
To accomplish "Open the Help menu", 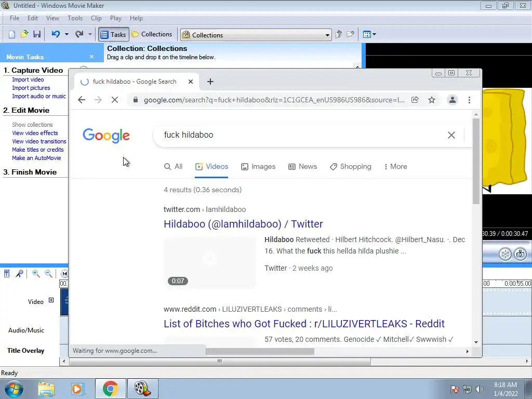I will (136, 18).
